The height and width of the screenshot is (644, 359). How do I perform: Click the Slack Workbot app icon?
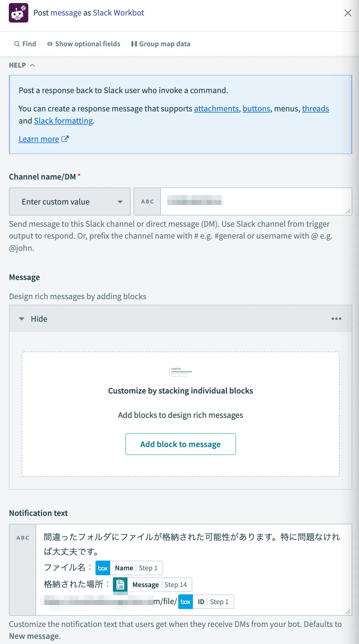pyautogui.click(x=19, y=13)
